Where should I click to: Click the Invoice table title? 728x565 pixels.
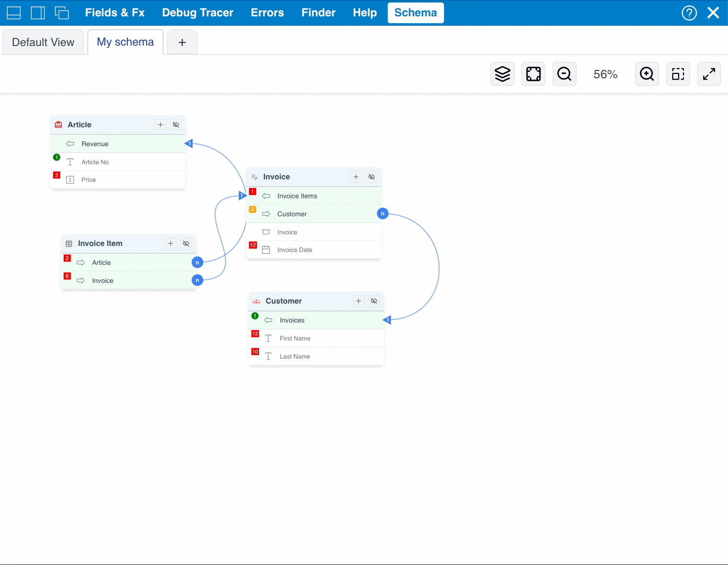click(x=277, y=177)
